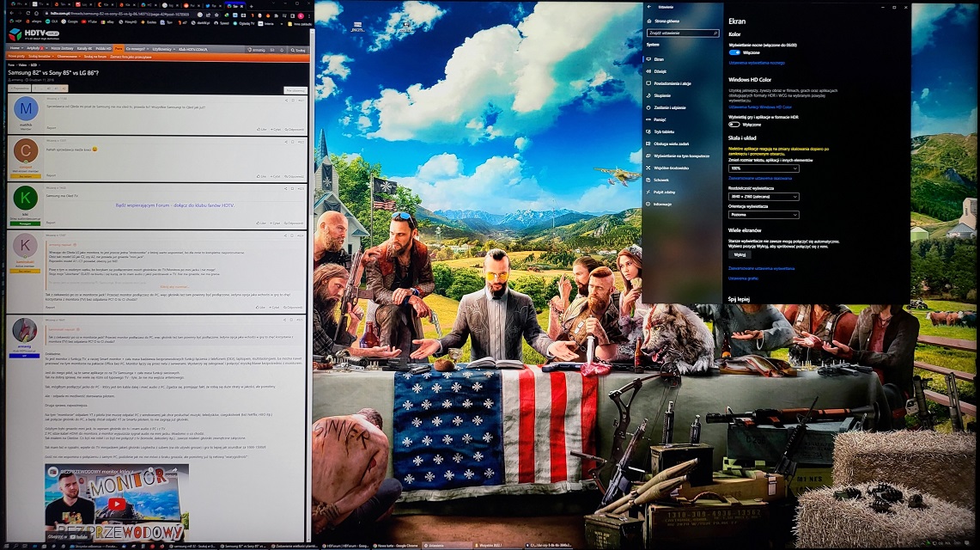
Task: Open Powiadomienia i akcje settings section
Action: [668, 83]
